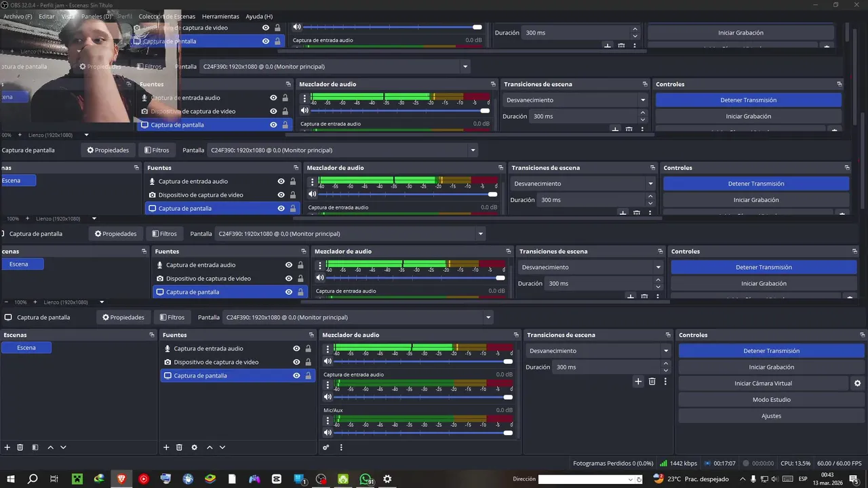Click the 00:17:07 streaming timer
The image size is (868, 488).
(720, 464)
